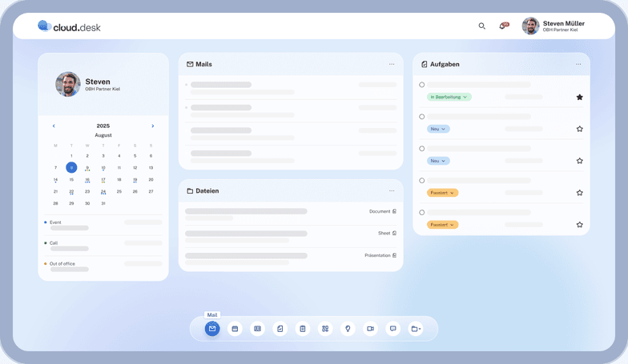Click the search magnifier in the header
This screenshot has height=364, width=628.
pos(482,26)
